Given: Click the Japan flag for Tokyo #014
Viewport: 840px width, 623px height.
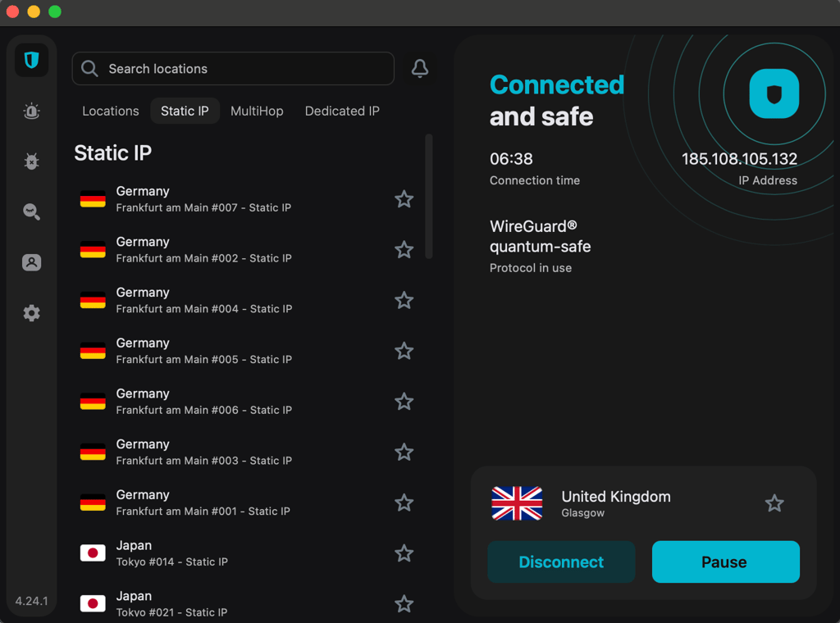Looking at the screenshot, I should pos(93,553).
